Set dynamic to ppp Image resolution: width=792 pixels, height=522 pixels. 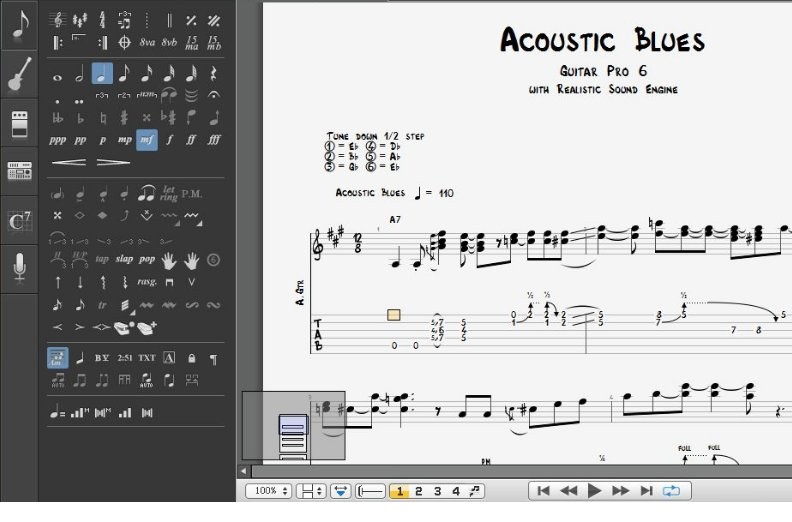point(57,140)
